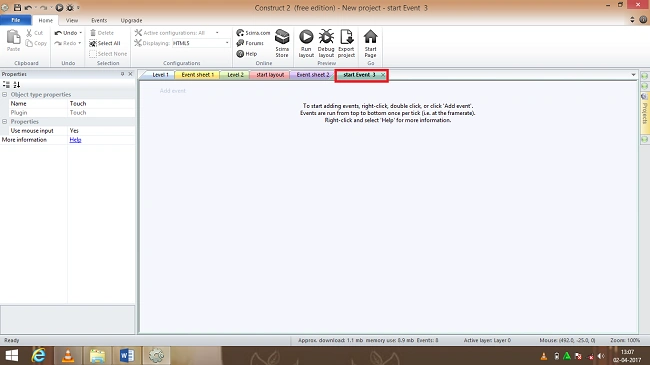650x365 pixels.
Task: Sort properties alphabetically in Properties panel
Action: (17, 85)
